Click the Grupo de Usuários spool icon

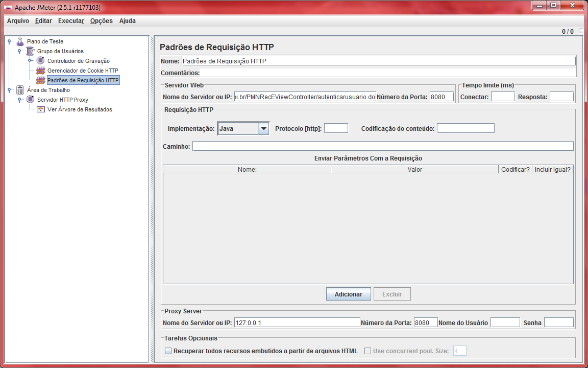click(31, 51)
